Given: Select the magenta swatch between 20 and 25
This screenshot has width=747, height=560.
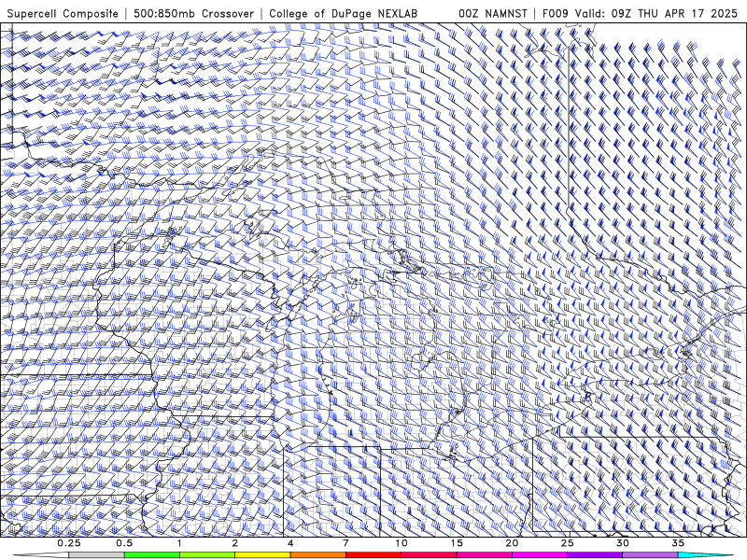Looking at the screenshot, I should tap(540, 555).
